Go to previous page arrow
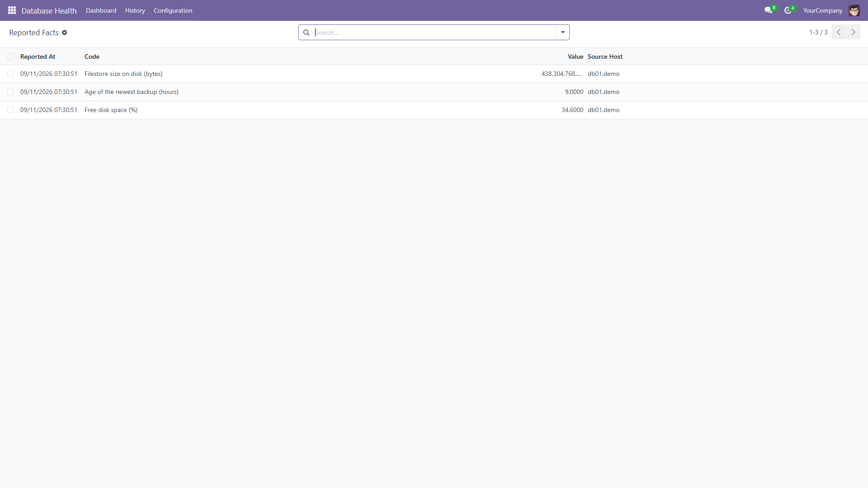 point(839,32)
